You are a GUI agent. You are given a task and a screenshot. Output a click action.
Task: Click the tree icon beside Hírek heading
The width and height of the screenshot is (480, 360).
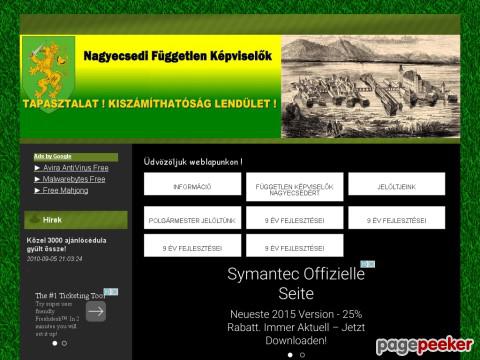click(35, 219)
